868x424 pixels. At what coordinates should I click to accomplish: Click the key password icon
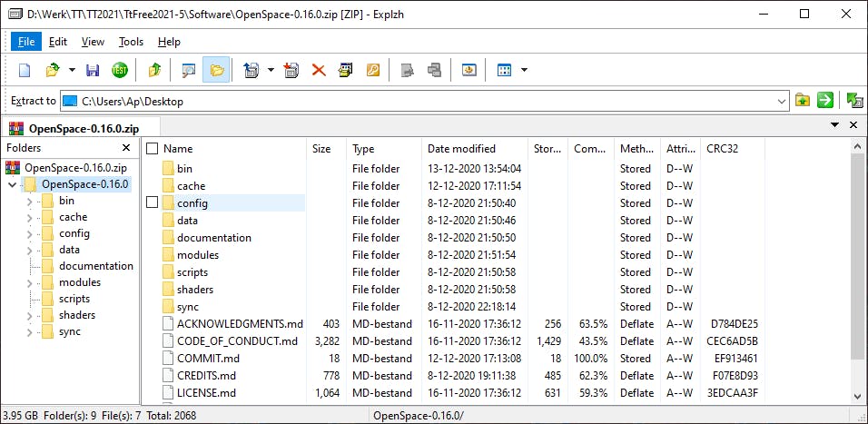pos(373,70)
